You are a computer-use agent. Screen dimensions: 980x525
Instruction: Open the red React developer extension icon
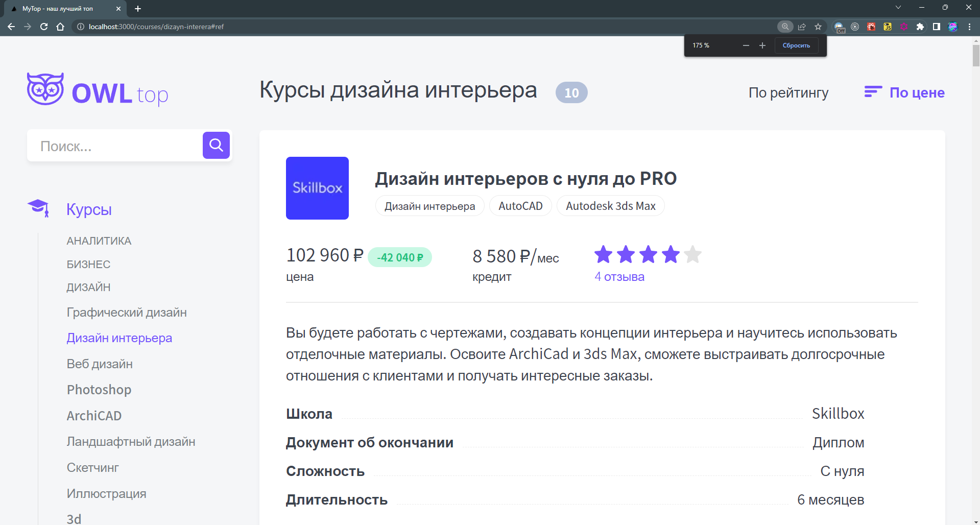point(871,27)
